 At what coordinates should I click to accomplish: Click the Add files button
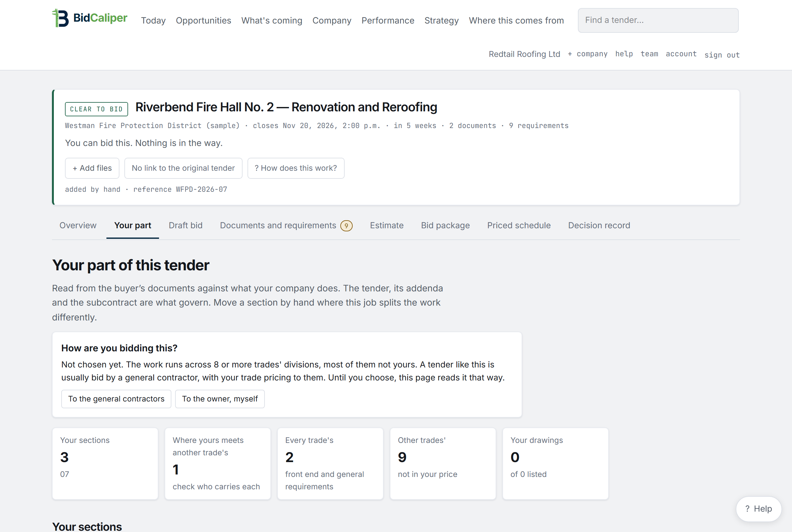92,168
